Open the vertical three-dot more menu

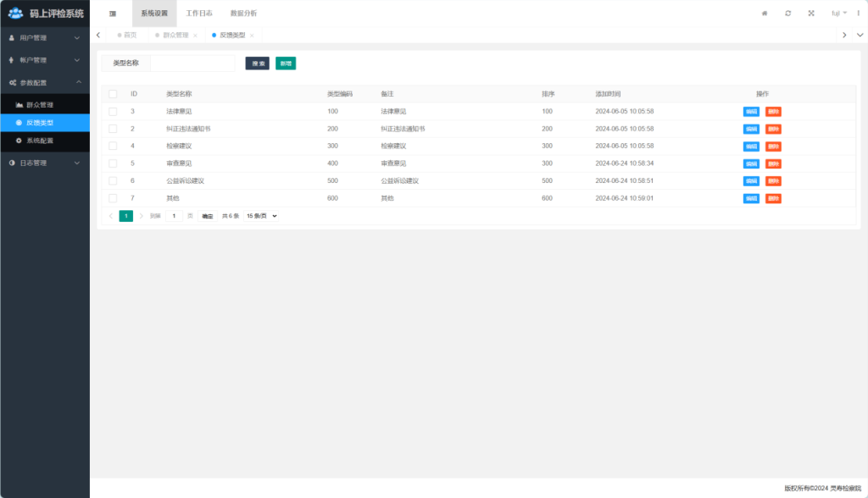point(858,14)
